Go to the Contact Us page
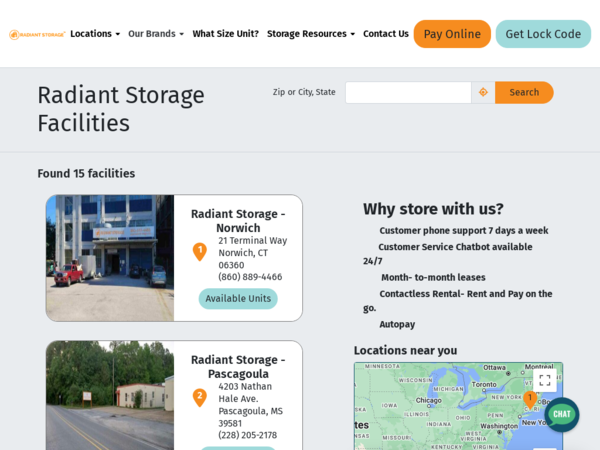The width and height of the screenshot is (600, 450). [386, 34]
